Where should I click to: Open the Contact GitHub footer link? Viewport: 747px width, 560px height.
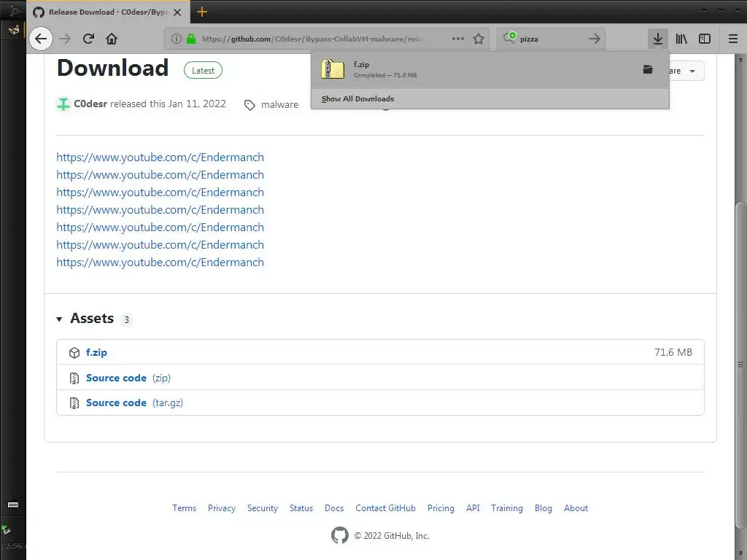pyautogui.click(x=385, y=508)
